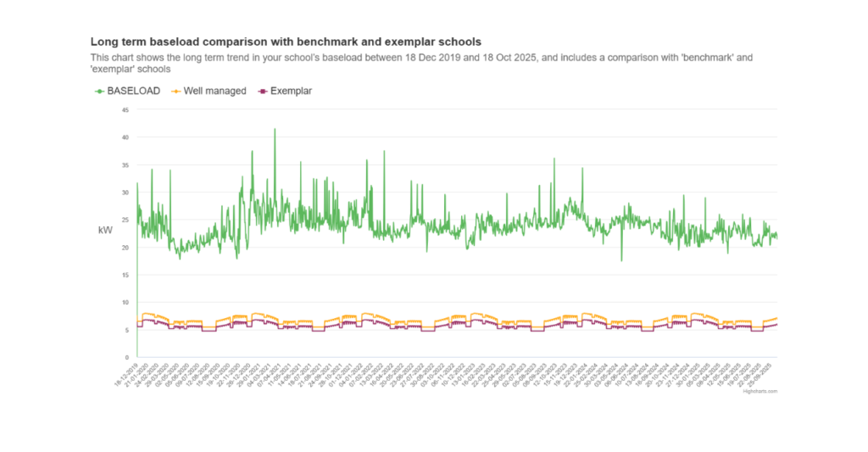Click the 20 y-axis label
The width and height of the screenshot is (868, 452).
point(125,248)
